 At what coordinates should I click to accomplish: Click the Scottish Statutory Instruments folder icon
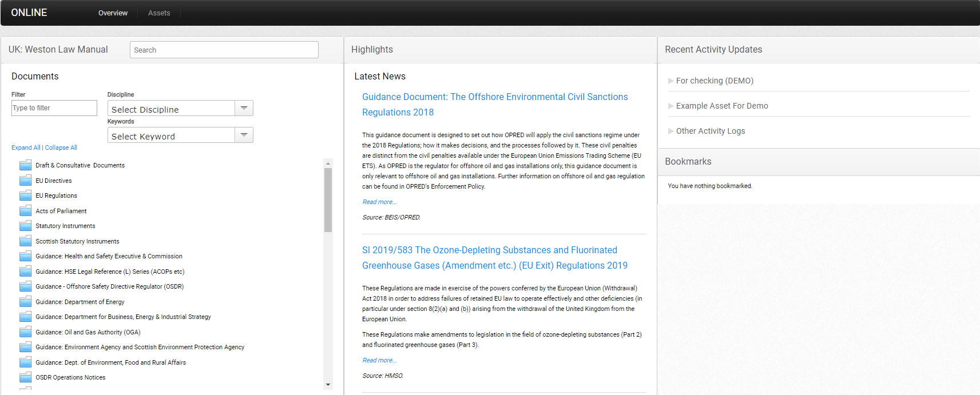tap(26, 241)
